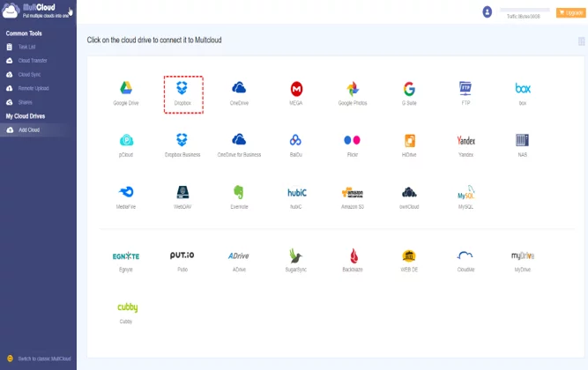588x370 pixels.
Task: Choose the MEGA cloud icon
Action: pos(296,89)
